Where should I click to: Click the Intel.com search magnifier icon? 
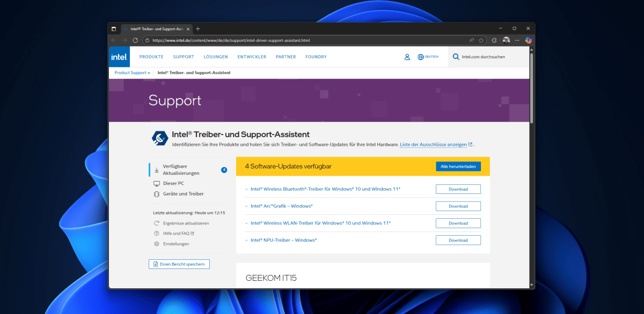tap(456, 57)
